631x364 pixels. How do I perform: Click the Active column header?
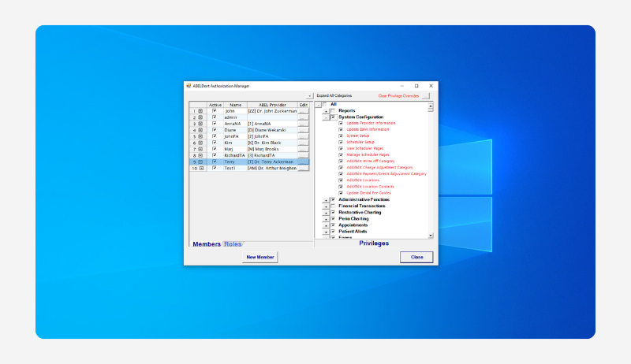coord(215,105)
